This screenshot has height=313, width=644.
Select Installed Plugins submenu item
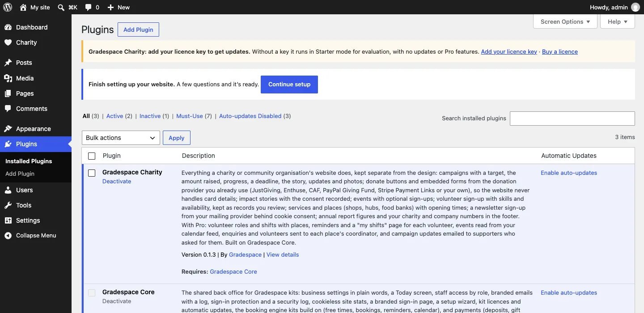(29, 161)
